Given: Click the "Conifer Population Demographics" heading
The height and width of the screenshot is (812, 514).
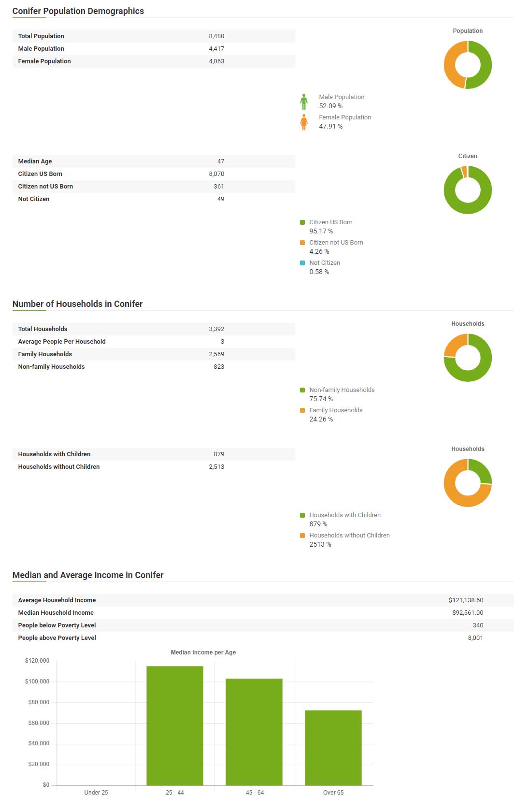Looking at the screenshot, I should coord(78,11).
